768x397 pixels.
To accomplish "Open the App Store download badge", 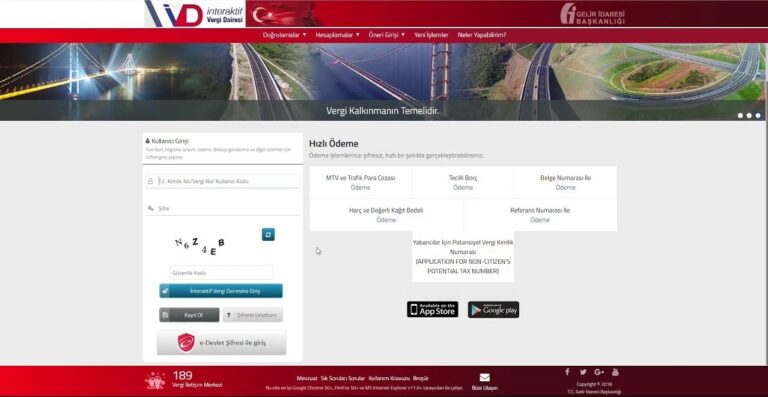I will pyautogui.click(x=432, y=309).
